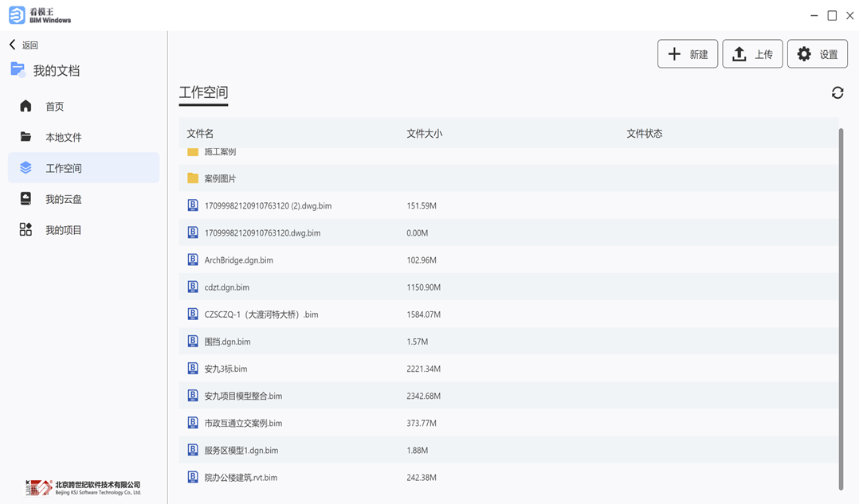859x504 pixels.
Task: Click the refresh icon in workspace header
Action: 837,93
